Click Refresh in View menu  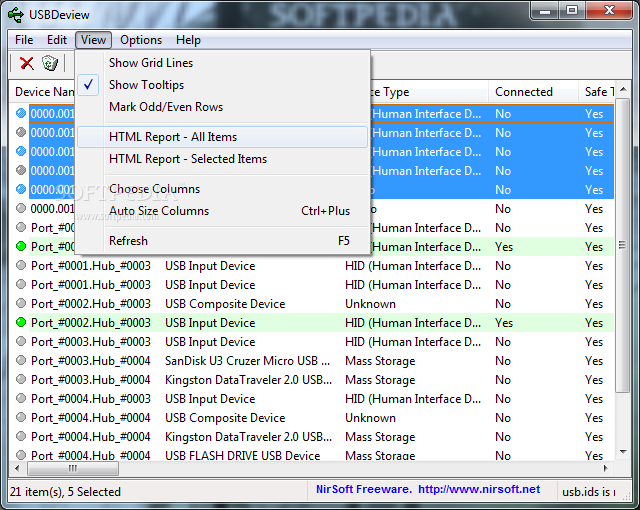tap(223, 241)
